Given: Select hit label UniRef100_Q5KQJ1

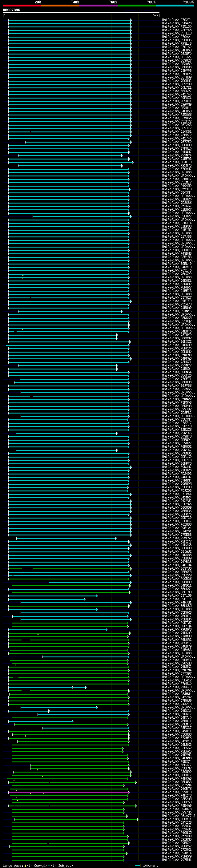Looking at the screenshot, I should pos(177,721).
